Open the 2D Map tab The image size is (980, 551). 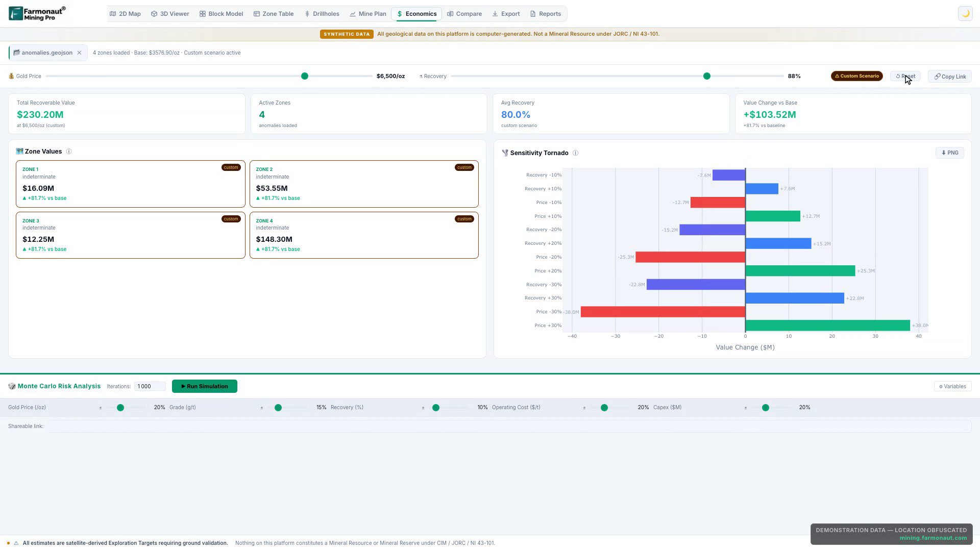(x=125, y=14)
